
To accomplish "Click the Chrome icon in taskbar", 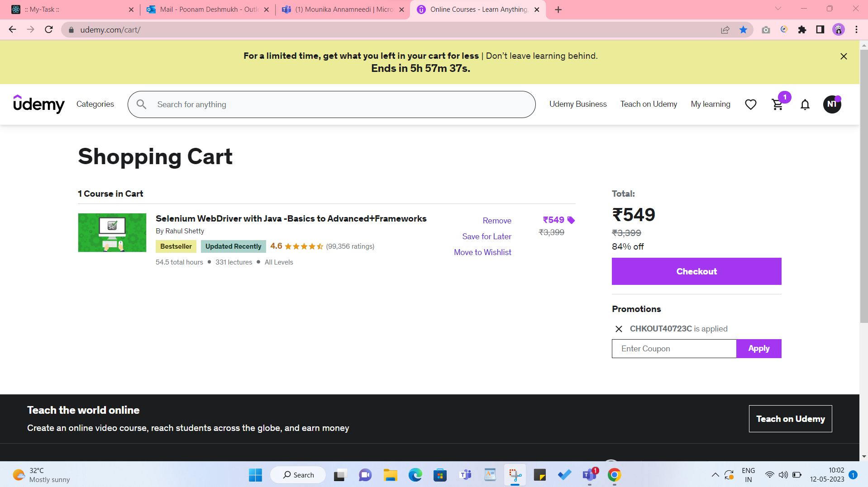I will [x=614, y=475].
